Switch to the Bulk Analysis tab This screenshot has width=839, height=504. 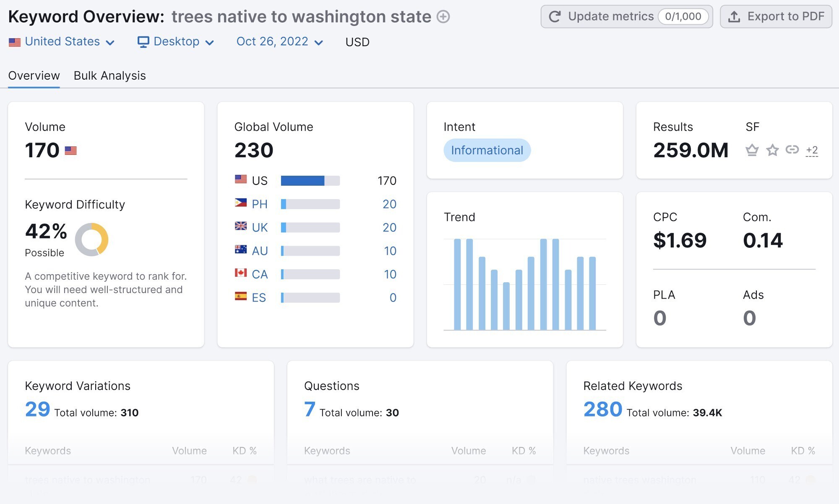coord(109,75)
